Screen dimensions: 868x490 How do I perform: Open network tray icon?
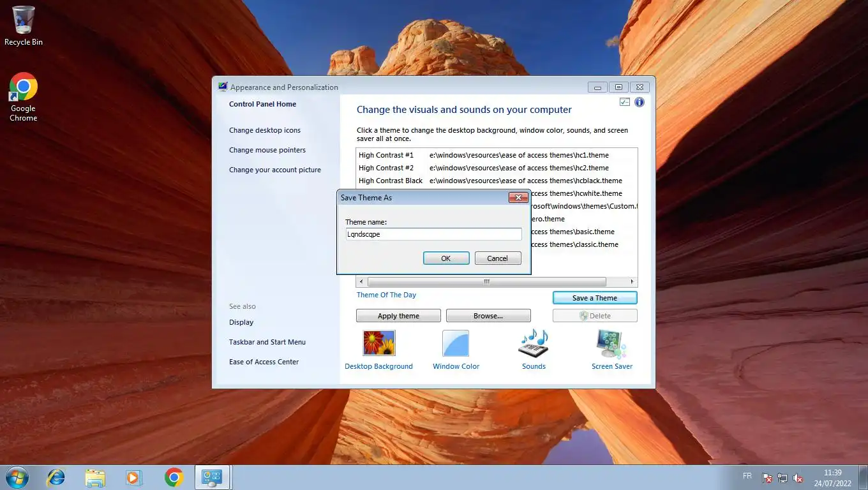(782, 477)
